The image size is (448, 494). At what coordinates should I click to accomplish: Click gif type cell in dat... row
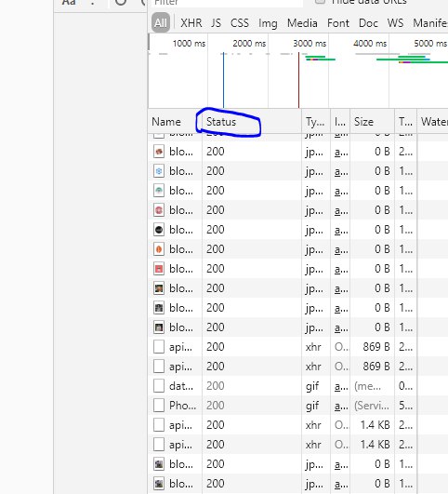[312, 387]
